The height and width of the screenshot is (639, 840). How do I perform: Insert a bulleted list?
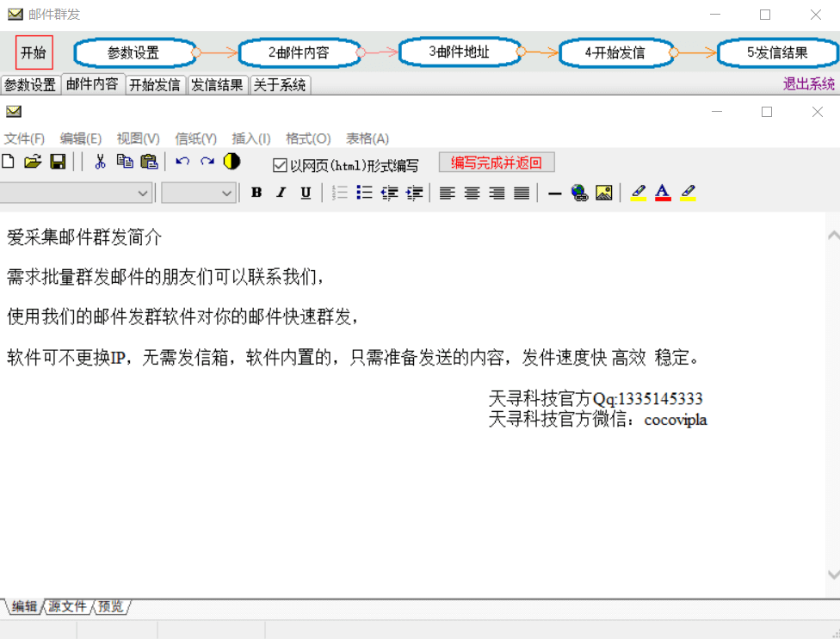coord(364,192)
